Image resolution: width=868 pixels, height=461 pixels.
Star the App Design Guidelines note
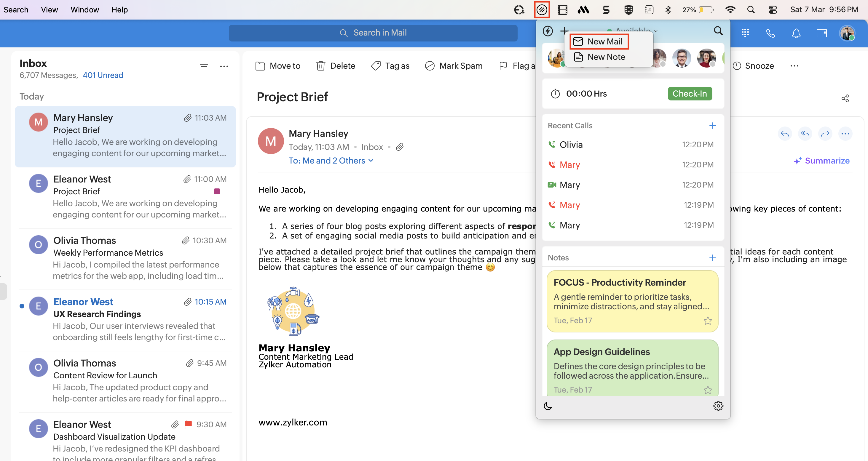click(708, 390)
